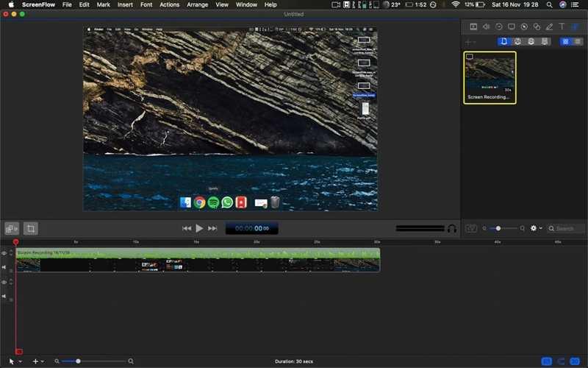The height and width of the screenshot is (368, 588).
Task: Select the Document Media source tab
Action: point(503,41)
